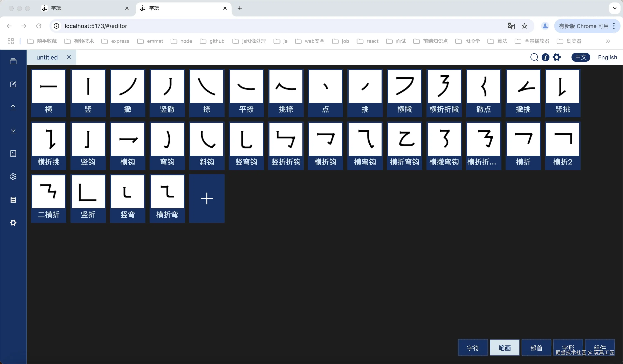Switch language to English
The width and height of the screenshot is (623, 364).
coord(607,57)
